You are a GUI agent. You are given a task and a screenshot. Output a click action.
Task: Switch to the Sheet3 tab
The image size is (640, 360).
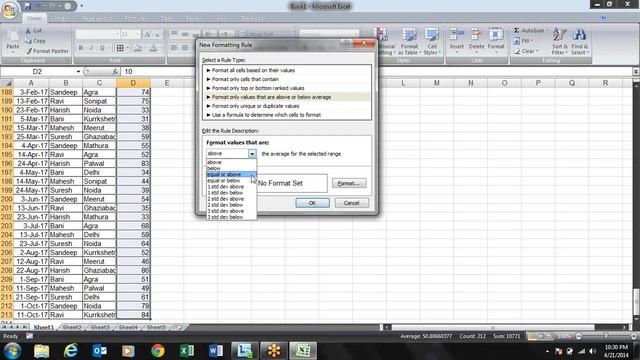100,327
